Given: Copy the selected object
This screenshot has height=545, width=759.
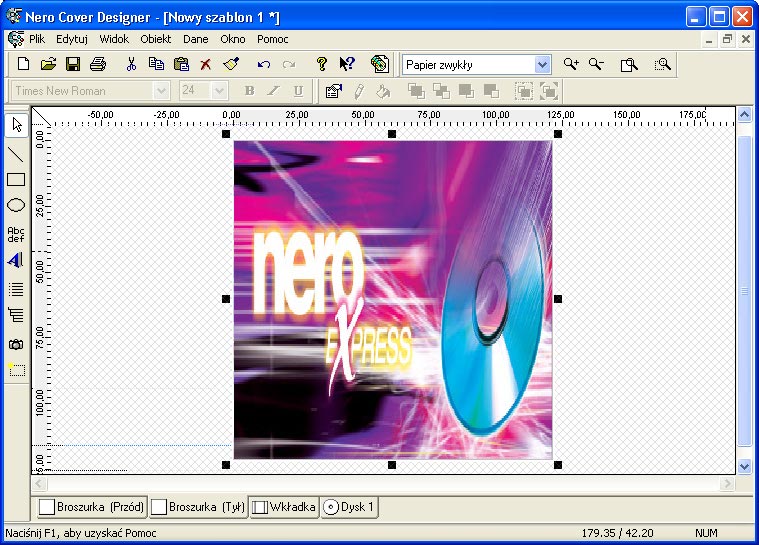Looking at the screenshot, I should tap(156, 64).
